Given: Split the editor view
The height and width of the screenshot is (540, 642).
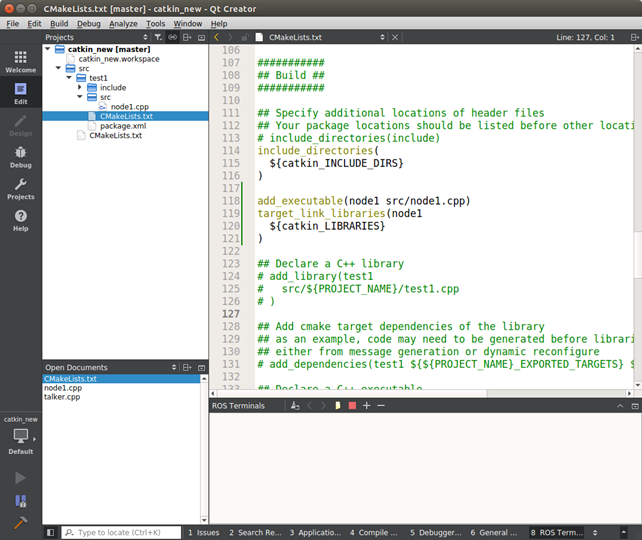Looking at the screenshot, I should pos(634,37).
